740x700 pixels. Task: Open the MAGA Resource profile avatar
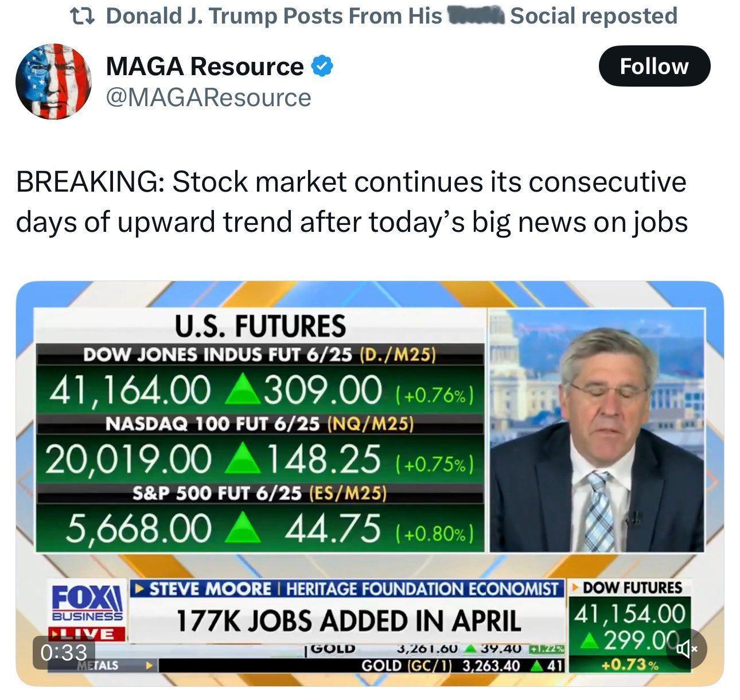tap(53, 81)
